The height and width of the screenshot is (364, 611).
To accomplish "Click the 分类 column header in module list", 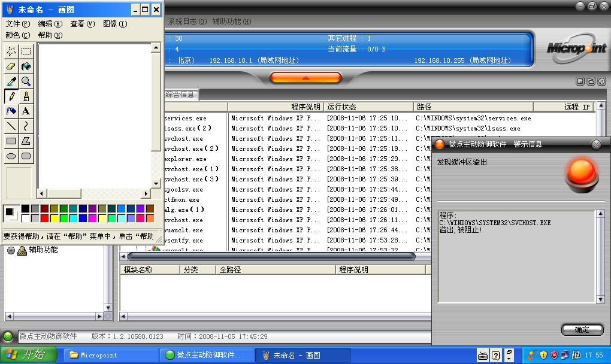I will pyautogui.click(x=198, y=270).
